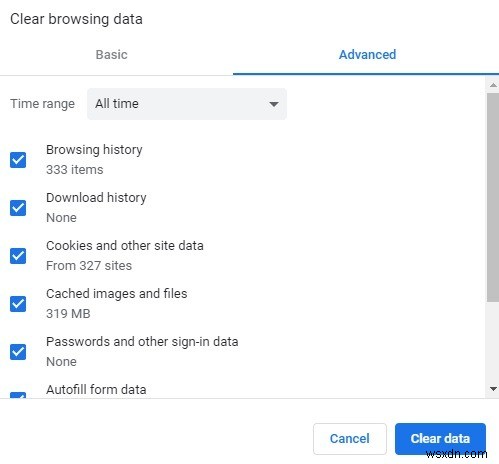
Task: Toggle the Download history checkbox
Action: [18, 208]
